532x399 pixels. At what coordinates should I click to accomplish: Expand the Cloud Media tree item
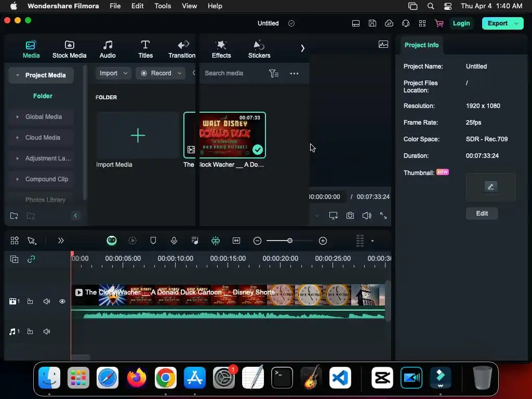(x=17, y=137)
